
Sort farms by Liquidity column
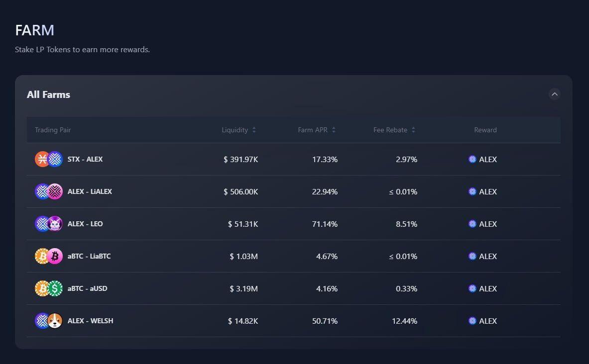click(x=238, y=130)
